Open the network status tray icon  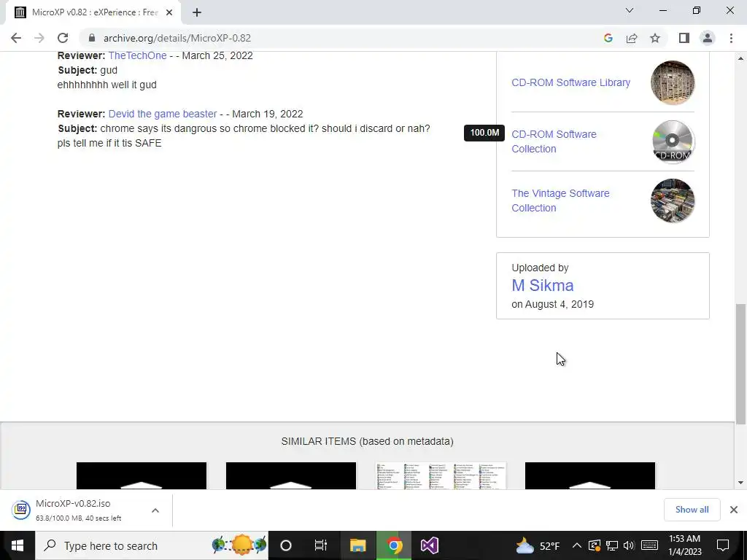612,545
